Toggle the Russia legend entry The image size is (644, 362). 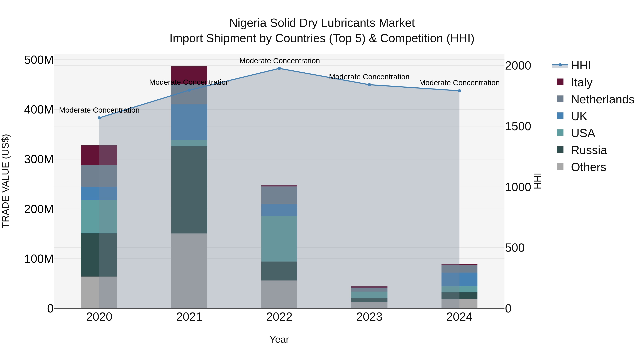[582, 150]
